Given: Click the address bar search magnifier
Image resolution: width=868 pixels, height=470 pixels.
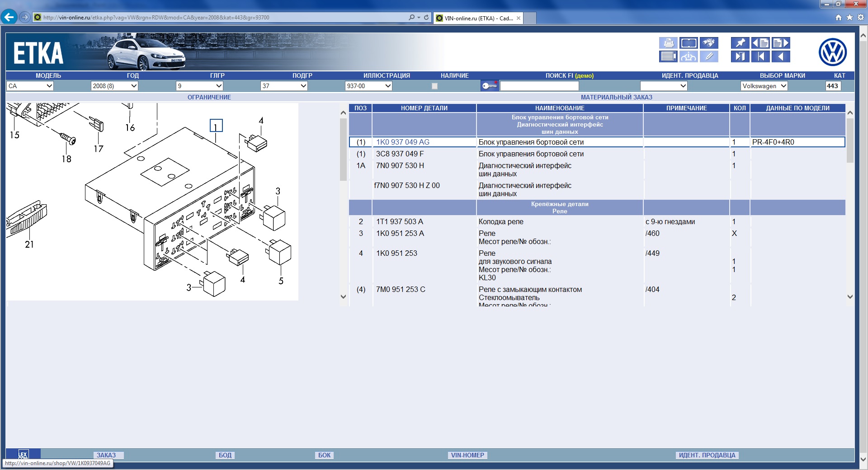Looking at the screenshot, I should (x=411, y=17).
